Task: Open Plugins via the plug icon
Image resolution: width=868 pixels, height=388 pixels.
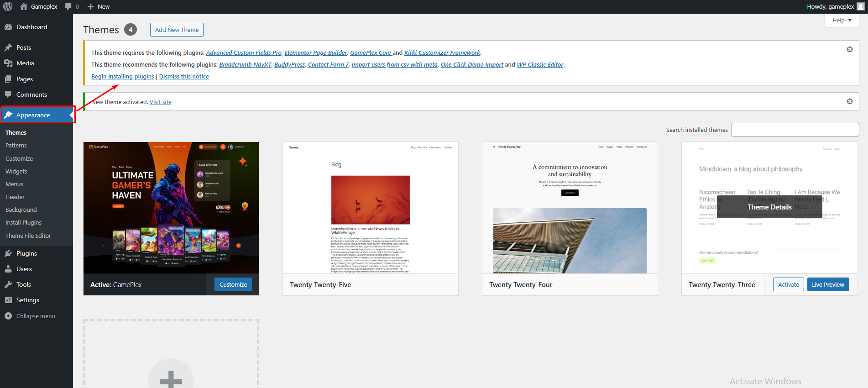Action: [x=8, y=253]
